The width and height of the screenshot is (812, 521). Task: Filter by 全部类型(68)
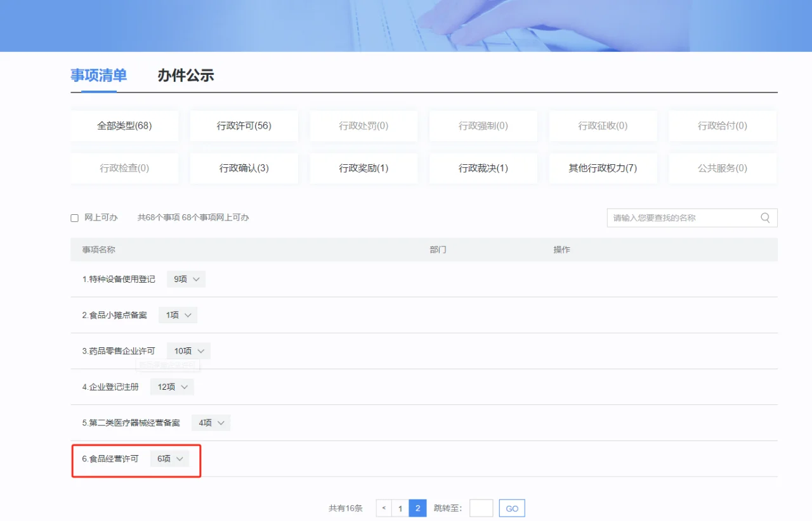tap(124, 125)
